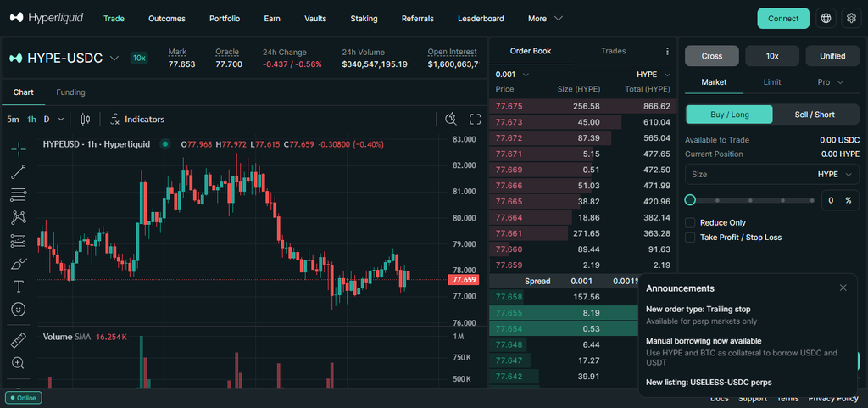Image resolution: width=868 pixels, height=408 pixels.
Task: Click the green live dot next to HYPEUSD title
Action: (165, 144)
